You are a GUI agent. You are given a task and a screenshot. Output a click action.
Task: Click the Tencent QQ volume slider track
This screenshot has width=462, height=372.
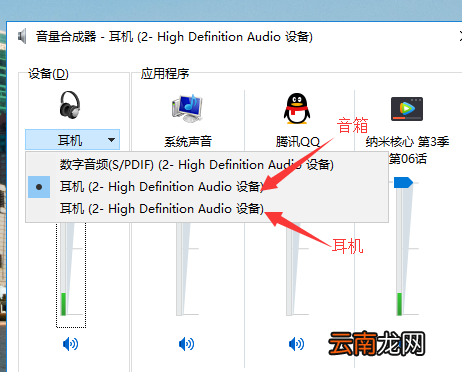coord(290,269)
